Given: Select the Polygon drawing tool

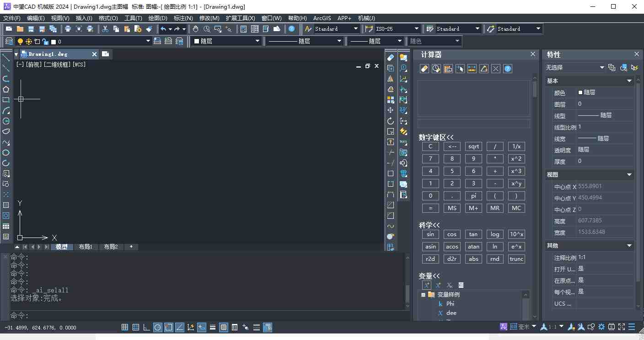Looking at the screenshot, I should [x=6, y=89].
